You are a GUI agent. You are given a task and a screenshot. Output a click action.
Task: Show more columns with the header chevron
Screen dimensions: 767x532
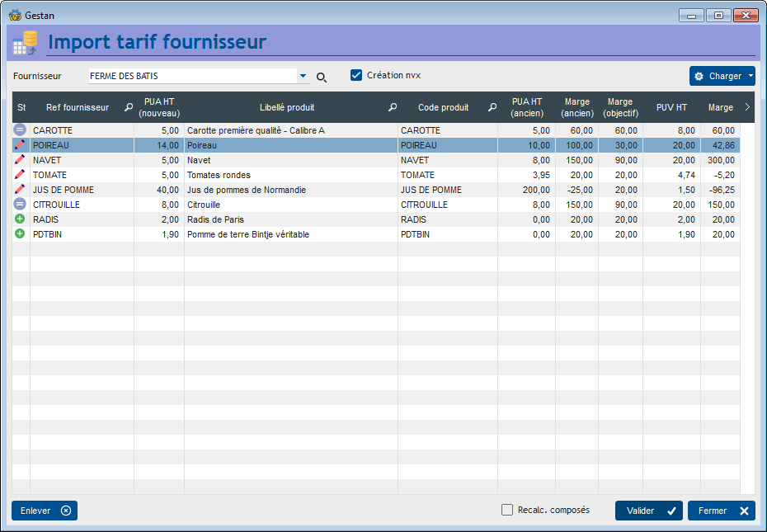point(747,107)
